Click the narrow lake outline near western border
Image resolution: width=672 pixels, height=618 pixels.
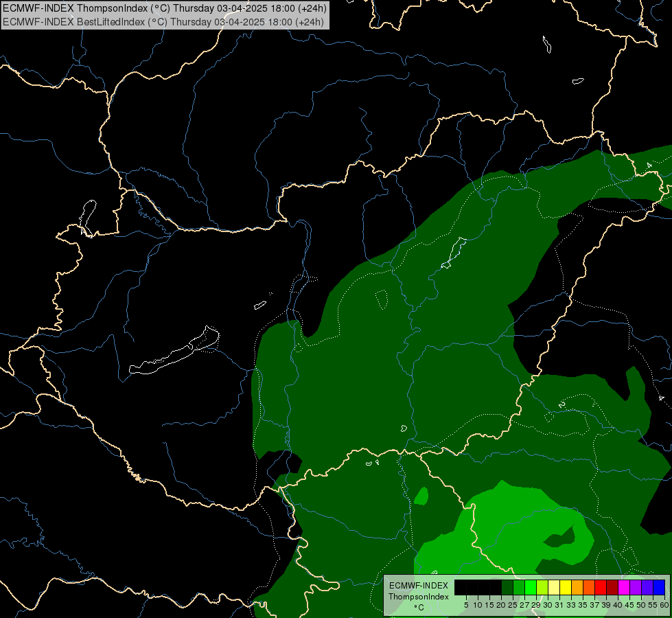coord(87,218)
